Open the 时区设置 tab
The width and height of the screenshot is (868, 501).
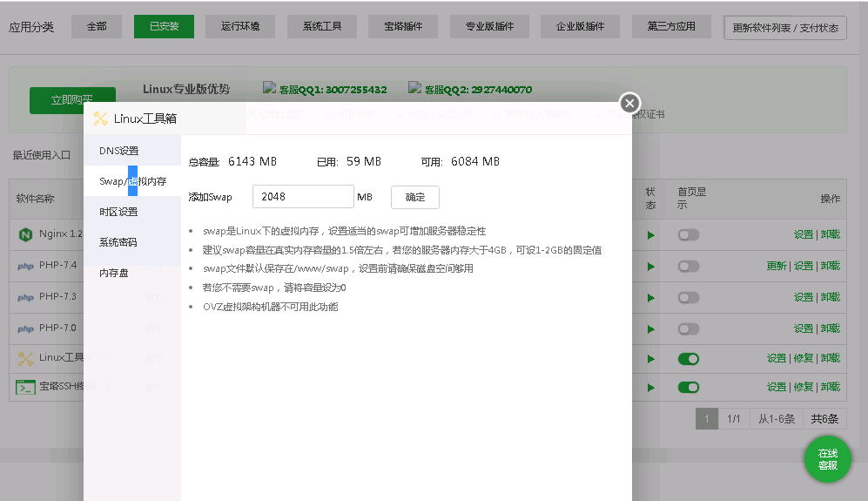(132, 212)
